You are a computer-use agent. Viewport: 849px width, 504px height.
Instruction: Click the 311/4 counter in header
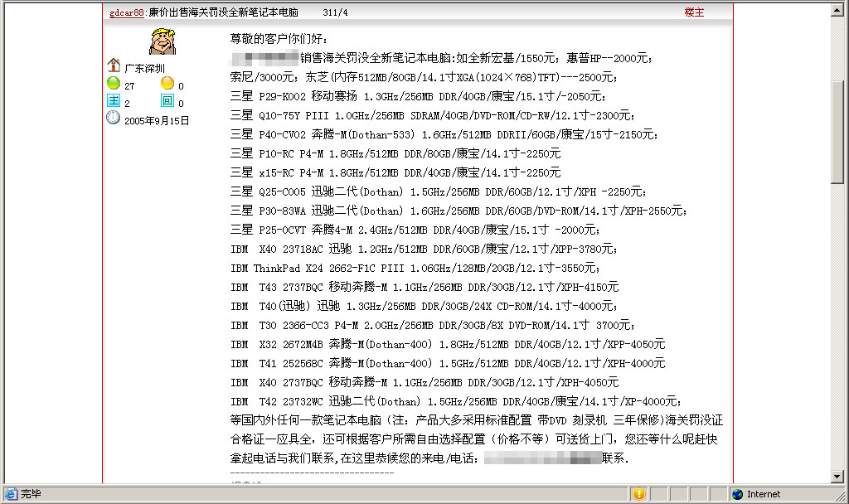(x=335, y=12)
